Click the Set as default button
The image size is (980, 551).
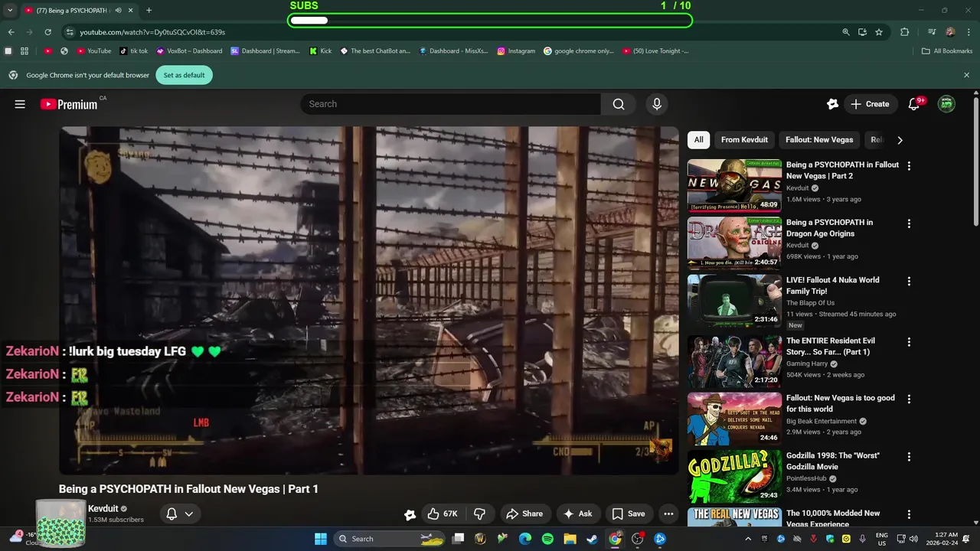[184, 75]
